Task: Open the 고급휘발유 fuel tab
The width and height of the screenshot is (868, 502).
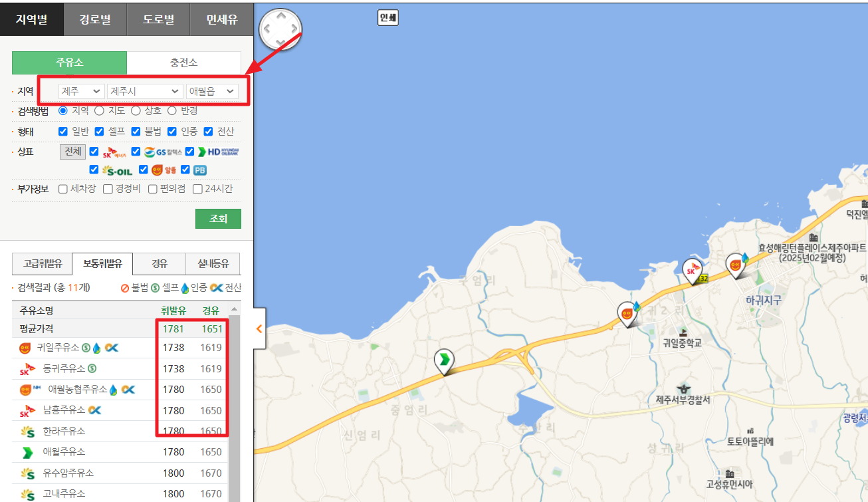Action: 43,264
